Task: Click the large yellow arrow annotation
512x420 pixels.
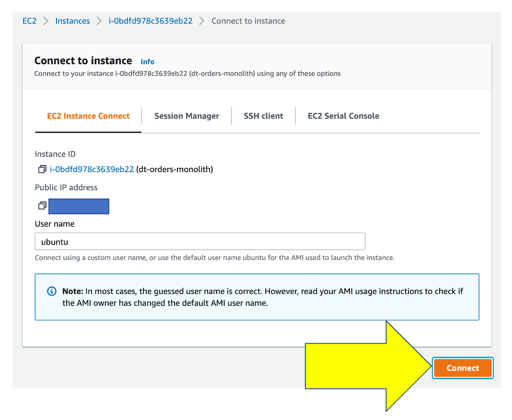Action: click(x=369, y=367)
